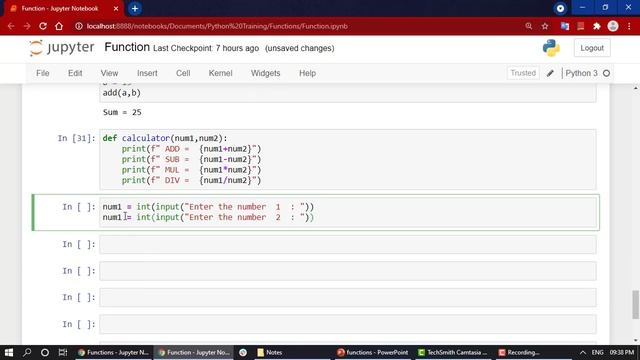Switch to TechSmith Camtasia on taskbar

[453, 353]
